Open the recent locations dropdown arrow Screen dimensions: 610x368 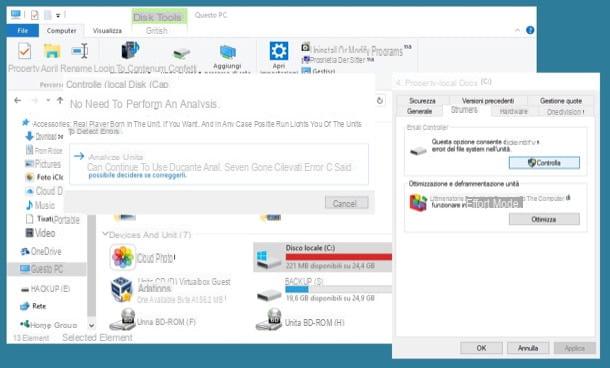[x=48, y=100]
